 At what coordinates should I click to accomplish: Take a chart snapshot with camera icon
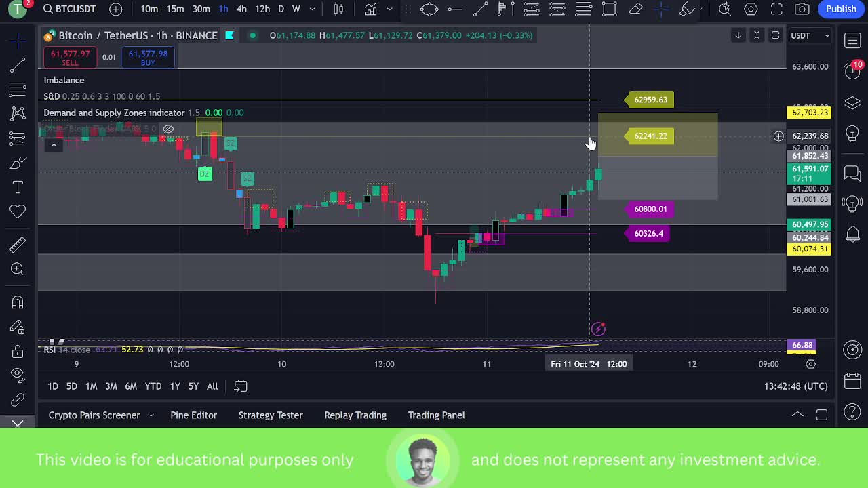click(802, 9)
